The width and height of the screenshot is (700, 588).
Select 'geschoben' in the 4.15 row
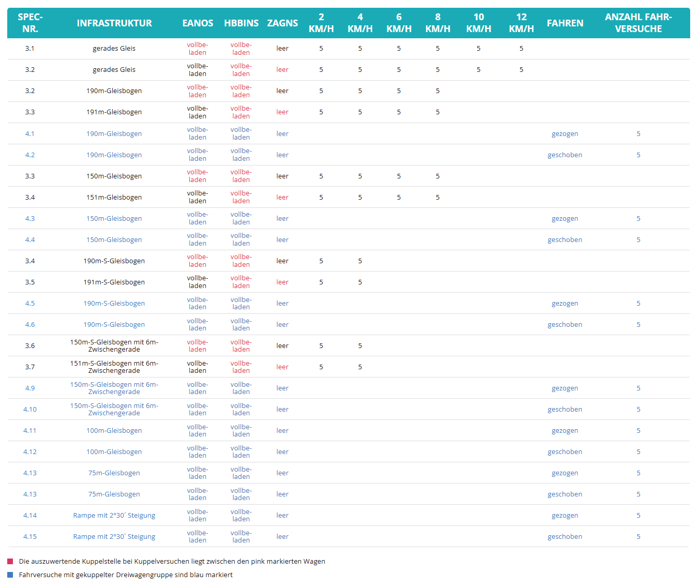(x=565, y=536)
